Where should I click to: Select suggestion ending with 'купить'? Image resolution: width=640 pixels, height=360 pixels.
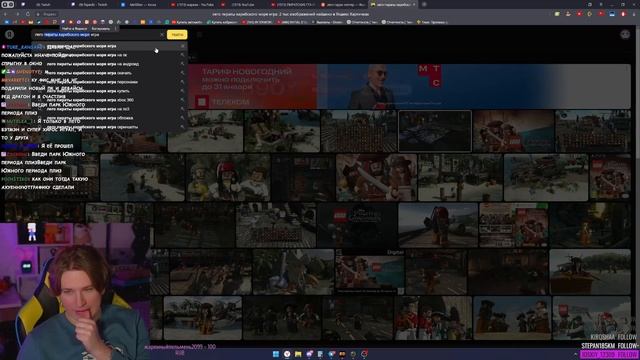tap(109, 91)
